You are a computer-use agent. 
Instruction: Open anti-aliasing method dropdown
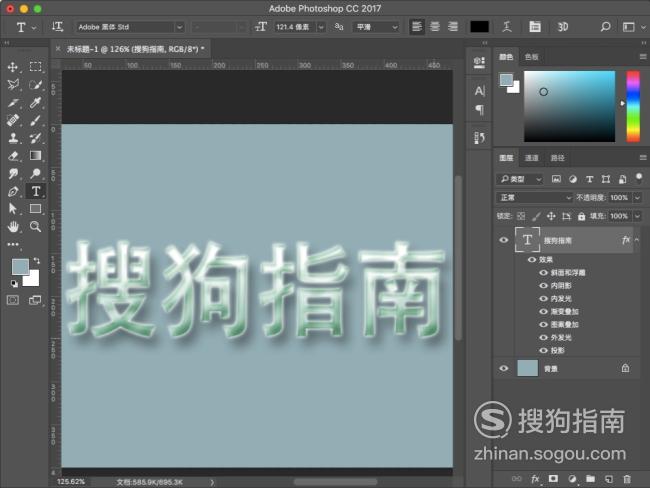point(376,27)
